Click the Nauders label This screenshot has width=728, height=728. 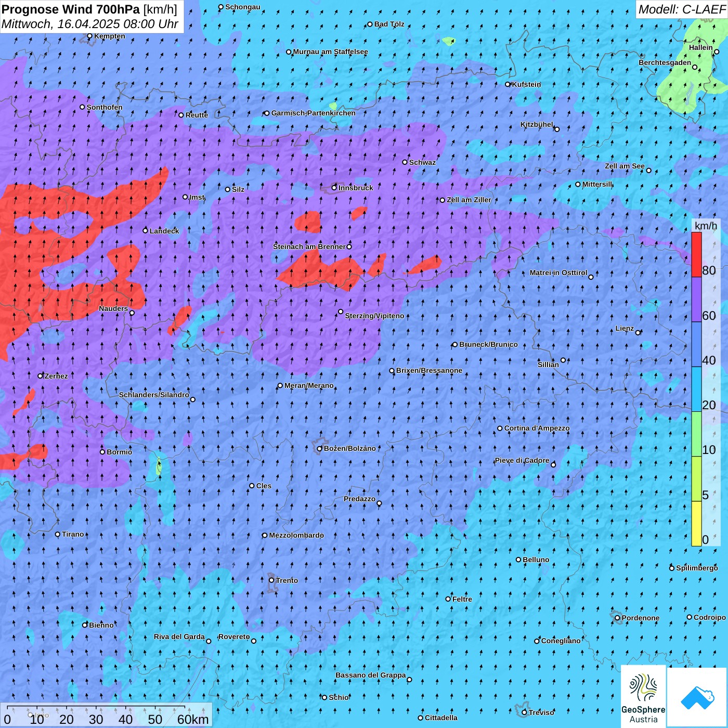[x=113, y=308]
